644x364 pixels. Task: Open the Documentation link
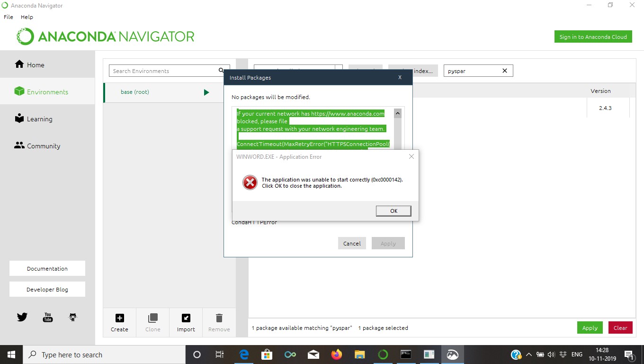(47, 268)
